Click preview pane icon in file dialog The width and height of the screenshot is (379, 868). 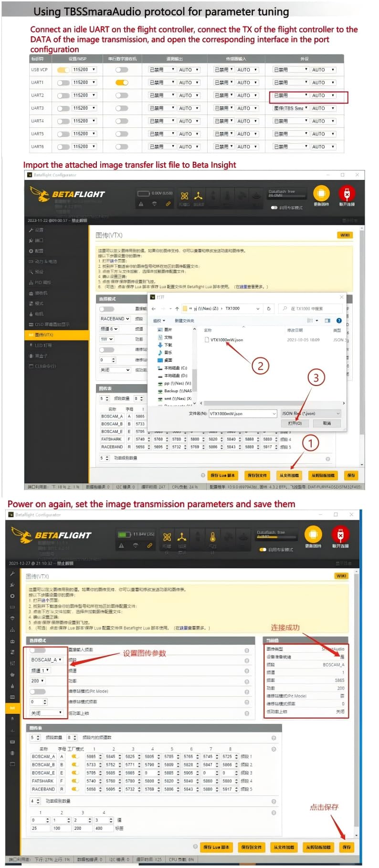pyautogui.click(x=327, y=321)
